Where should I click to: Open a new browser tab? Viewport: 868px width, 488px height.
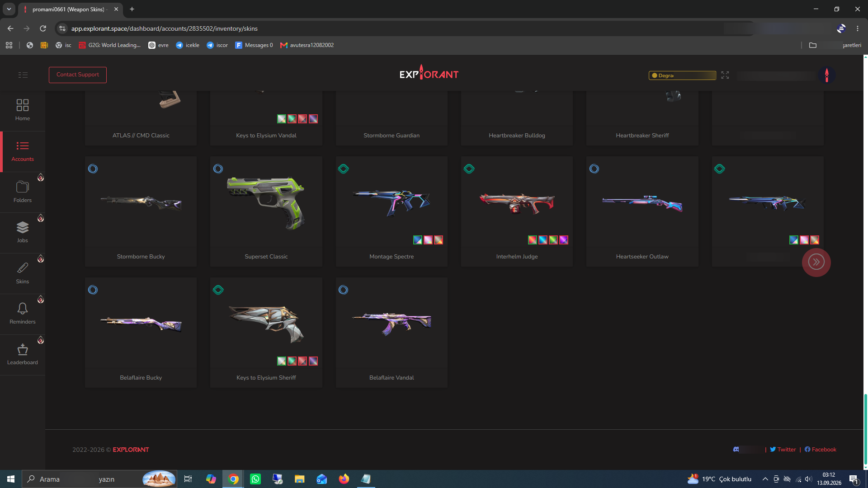coord(132,9)
